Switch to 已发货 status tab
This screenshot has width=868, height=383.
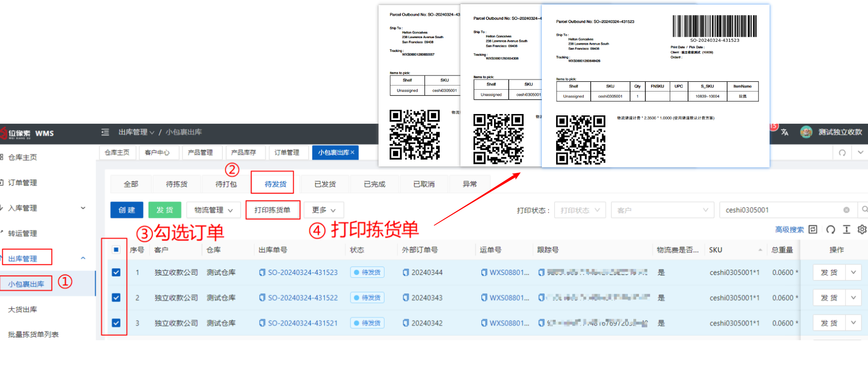(x=325, y=184)
